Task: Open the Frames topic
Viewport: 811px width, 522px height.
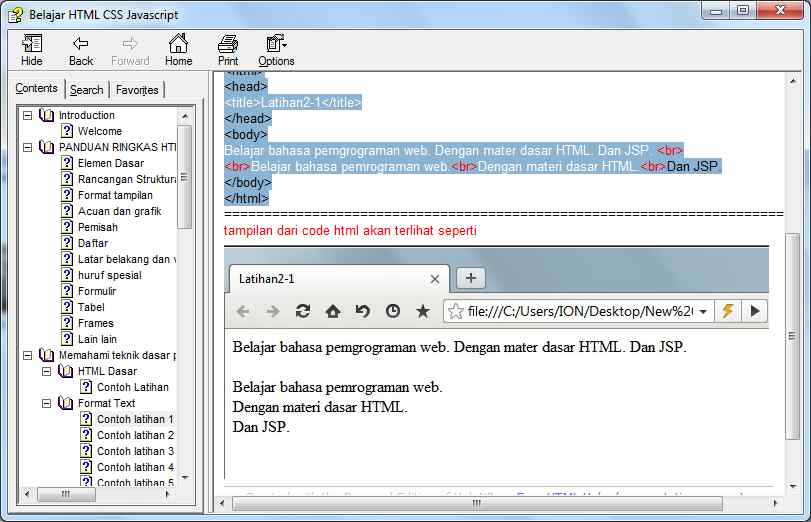Action: (96, 324)
